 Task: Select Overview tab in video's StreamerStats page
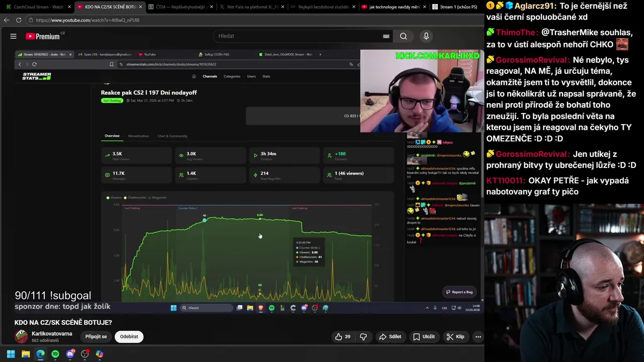point(112,136)
